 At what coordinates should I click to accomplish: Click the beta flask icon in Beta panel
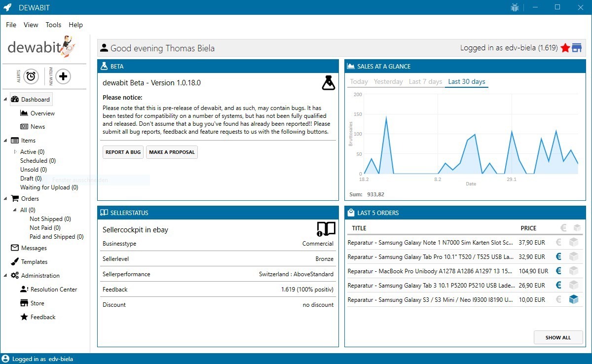(x=328, y=83)
